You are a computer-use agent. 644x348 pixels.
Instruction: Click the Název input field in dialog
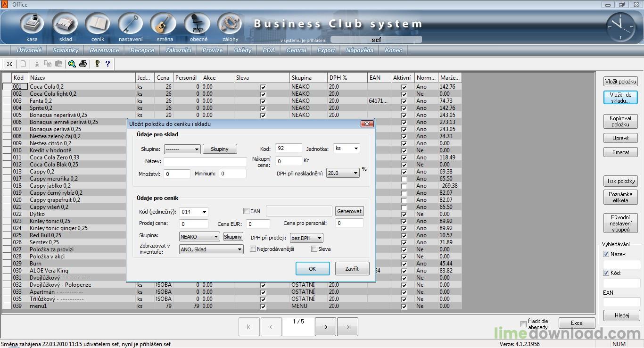(x=205, y=162)
